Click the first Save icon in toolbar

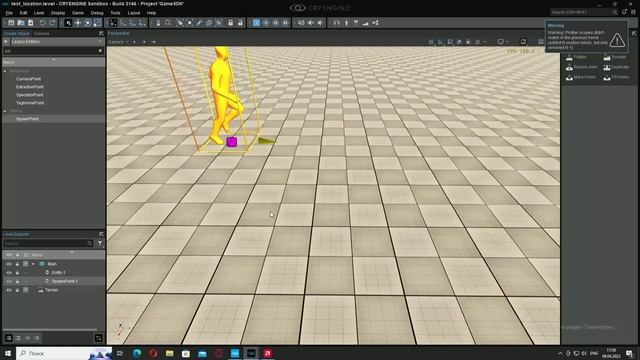pyautogui.click(x=11, y=23)
